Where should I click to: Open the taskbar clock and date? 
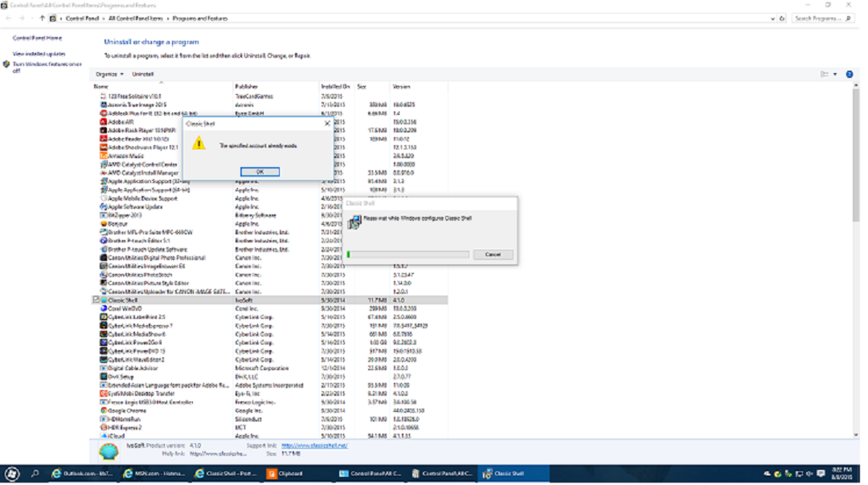click(x=841, y=474)
